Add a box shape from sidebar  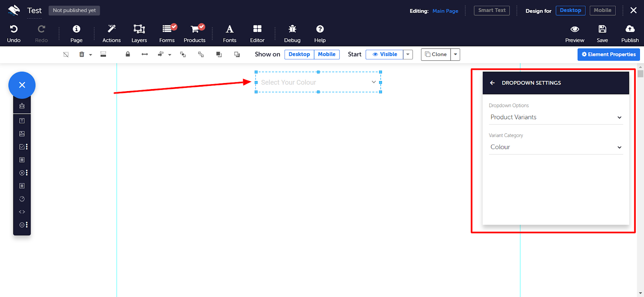pos(22,160)
